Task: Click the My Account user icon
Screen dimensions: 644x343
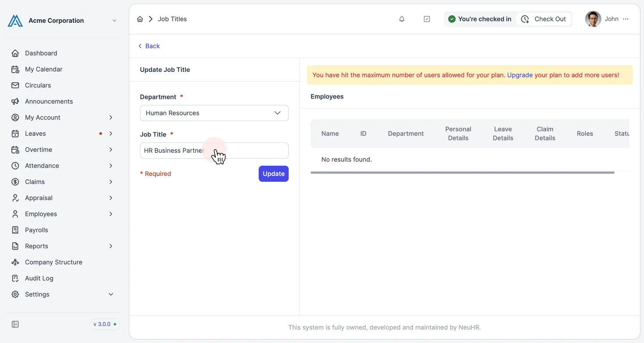Action: point(15,117)
